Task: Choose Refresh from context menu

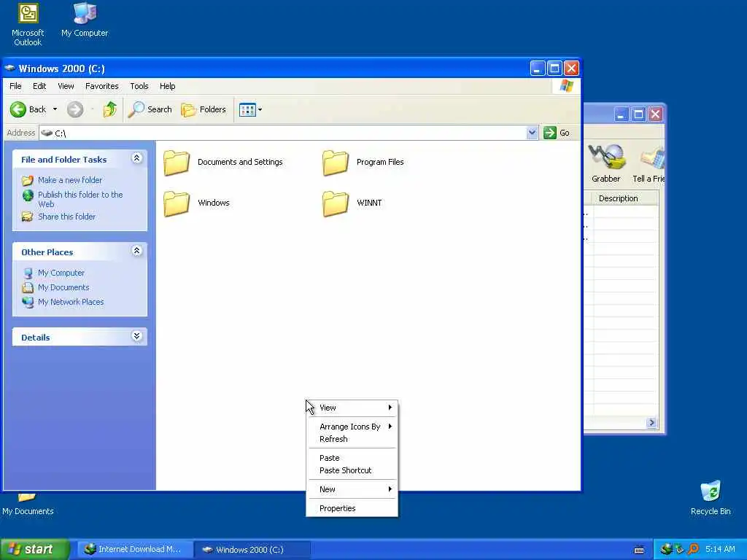Action: [x=352, y=439]
